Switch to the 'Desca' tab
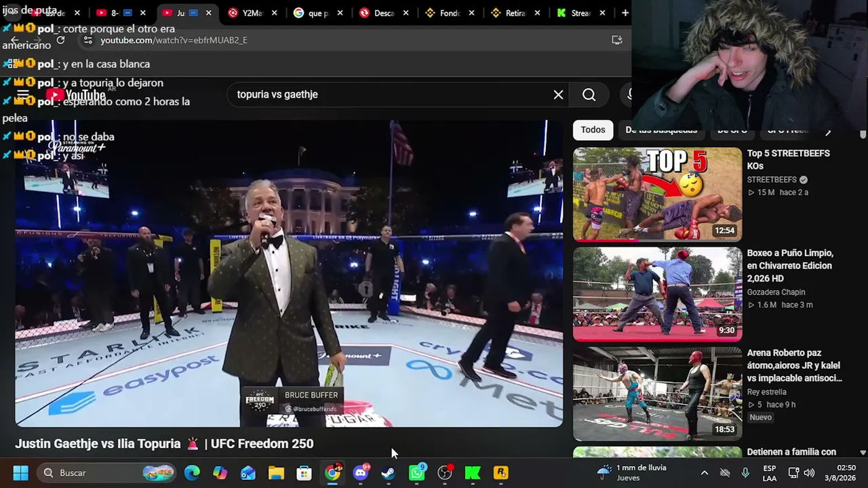 (382, 13)
